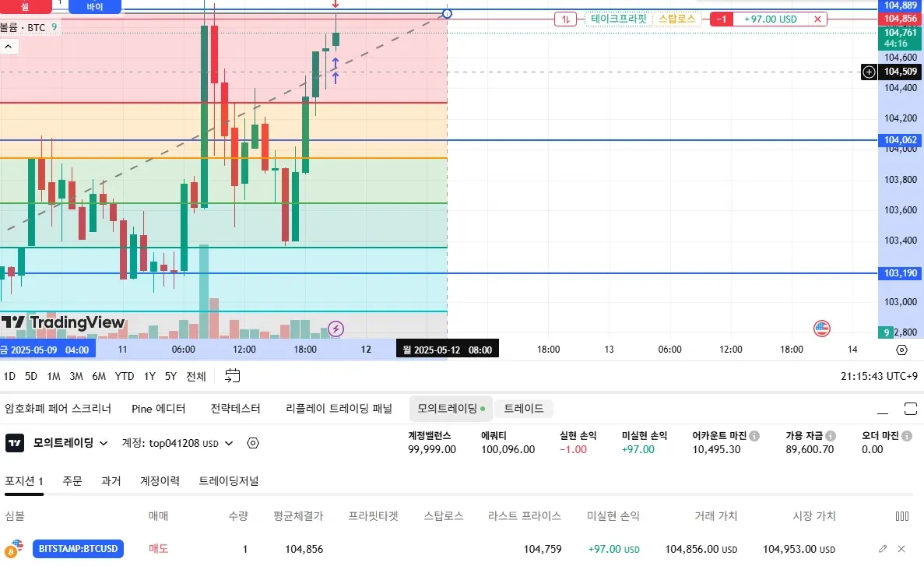The height and width of the screenshot is (566, 924).
Task: Select the 1Y time range
Action: (149, 376)
